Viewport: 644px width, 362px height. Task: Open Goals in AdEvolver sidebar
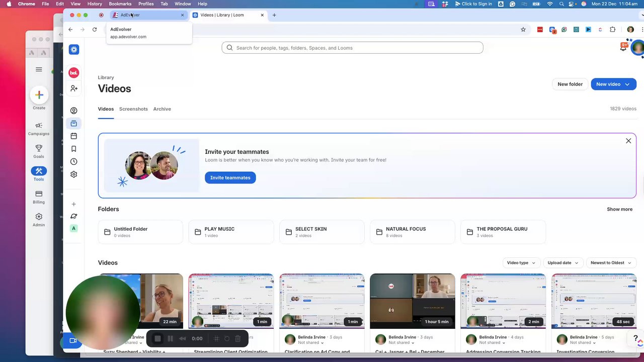click(x=39, y=151)
